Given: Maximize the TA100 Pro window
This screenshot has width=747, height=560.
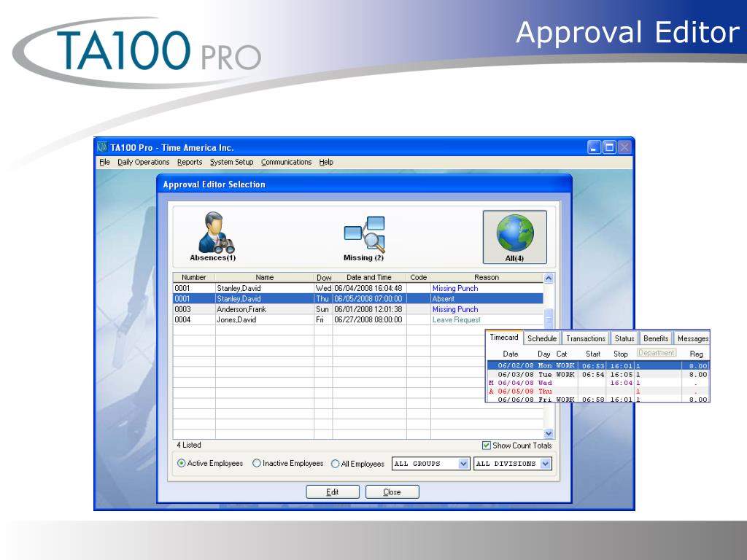Looking at the screenshot, I should [609, 147].
